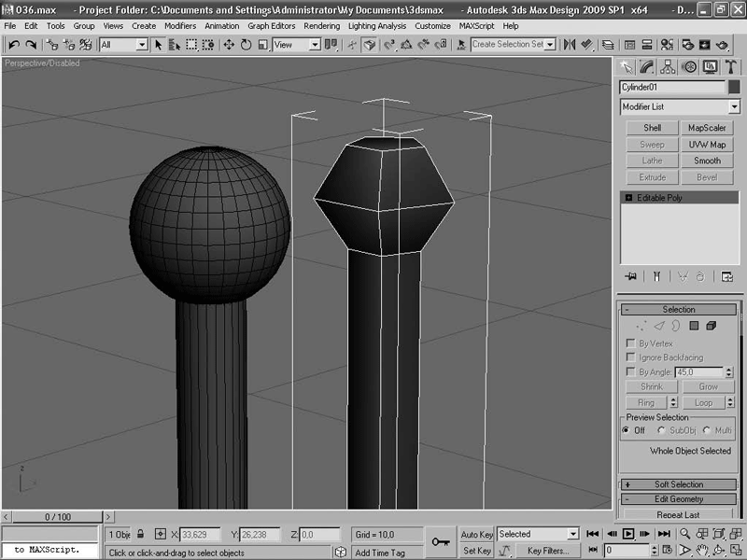747x560 pixels.
Task: Select the Polygon sub-object level icon
Action: click(x=694, y=326)
